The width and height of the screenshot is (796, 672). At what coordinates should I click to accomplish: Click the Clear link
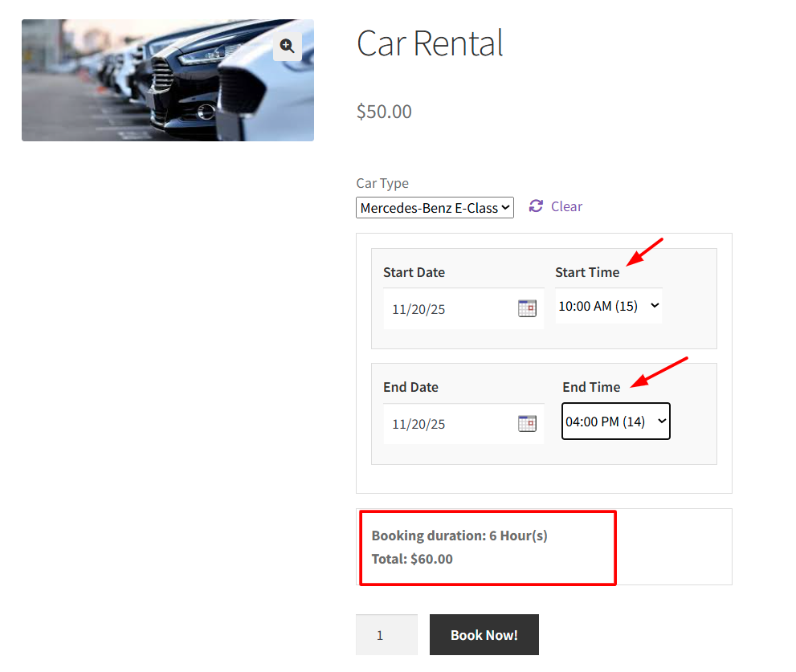point(566,206)
